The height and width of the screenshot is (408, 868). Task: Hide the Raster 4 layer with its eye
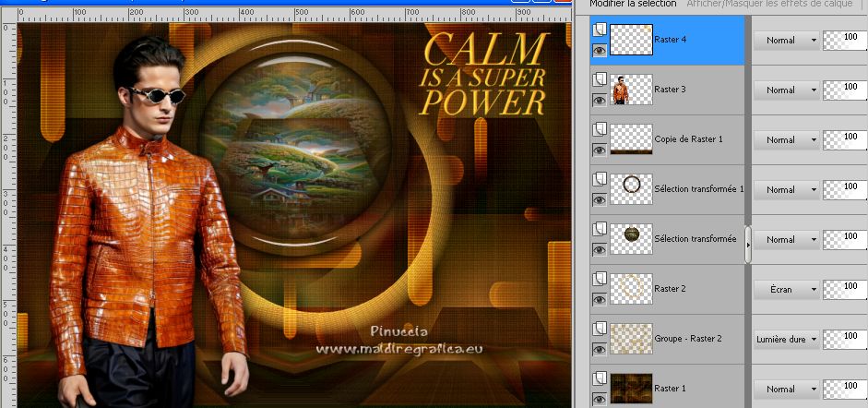click(x=600, y=51)
